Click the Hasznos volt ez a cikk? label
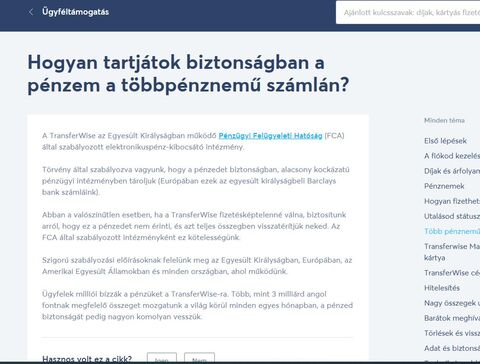 pos(87,359)
